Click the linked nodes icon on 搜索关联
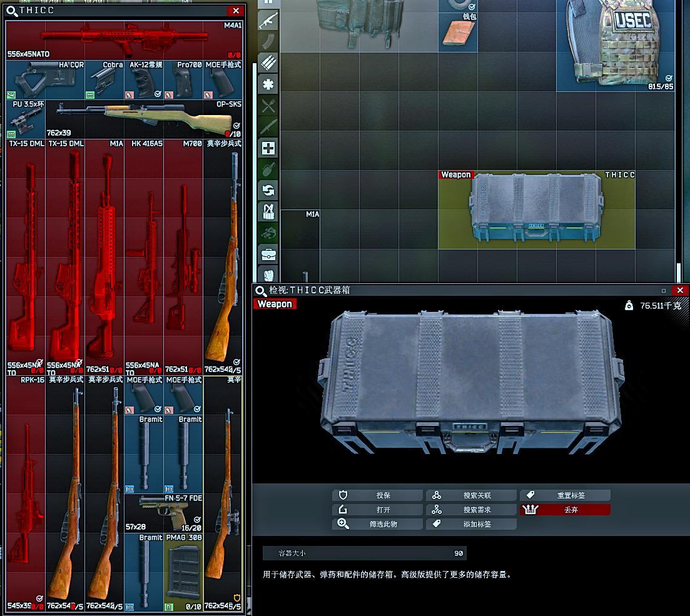The width and height of the screenshot is (690, 616). 437,495
